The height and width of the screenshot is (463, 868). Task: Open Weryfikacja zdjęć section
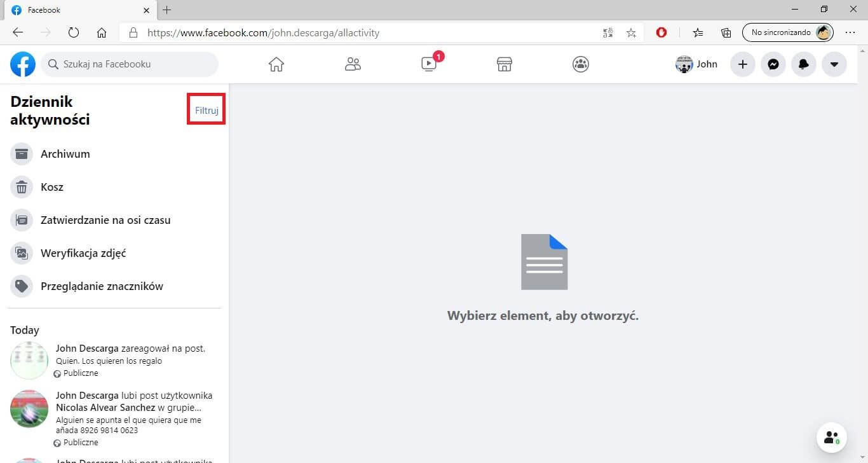point(114,253)
